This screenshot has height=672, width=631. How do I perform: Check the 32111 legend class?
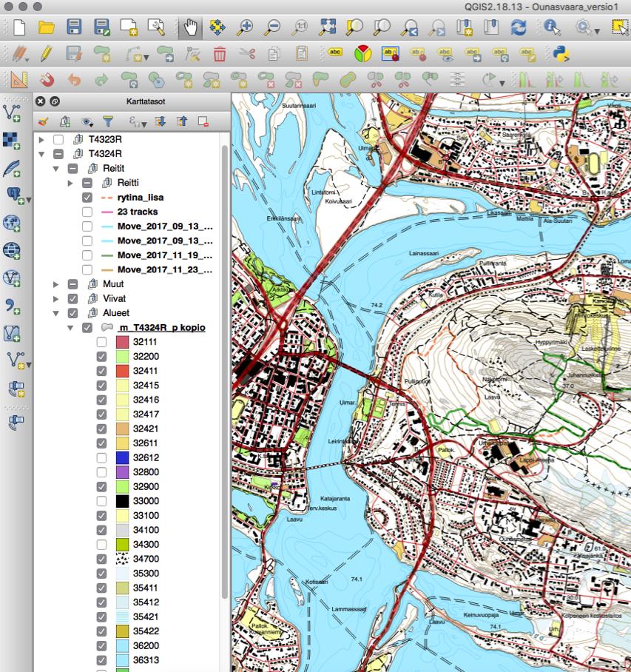tap(101, 342)
